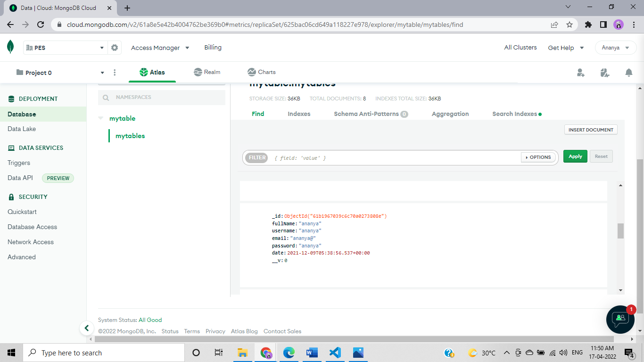The image size is (644, 362).
Task: Click the documents list scrollbar thumb
Action: click(620, 231)
